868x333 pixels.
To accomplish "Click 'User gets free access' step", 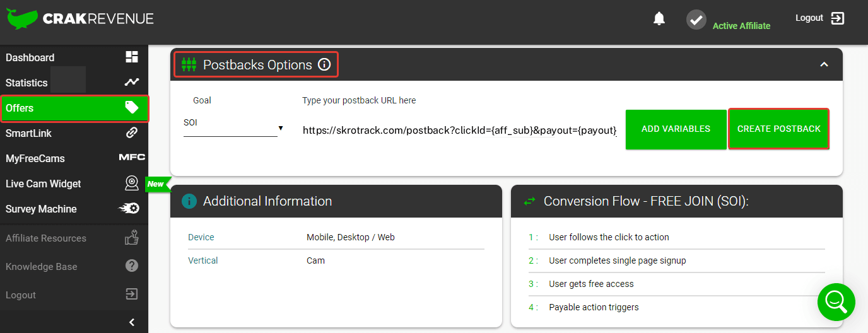I will coord(591,284).
